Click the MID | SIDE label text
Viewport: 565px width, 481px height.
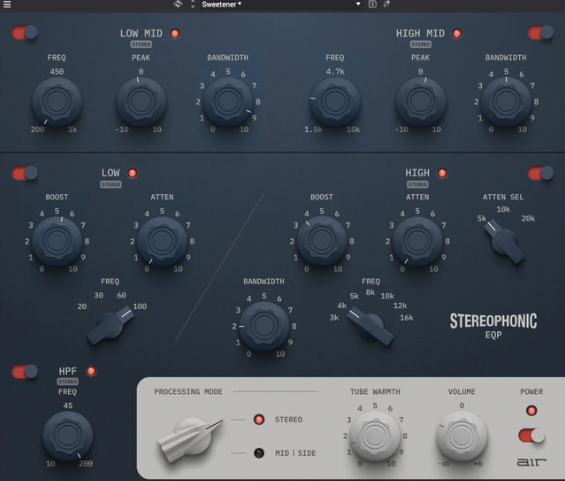(x=295, y=453)
